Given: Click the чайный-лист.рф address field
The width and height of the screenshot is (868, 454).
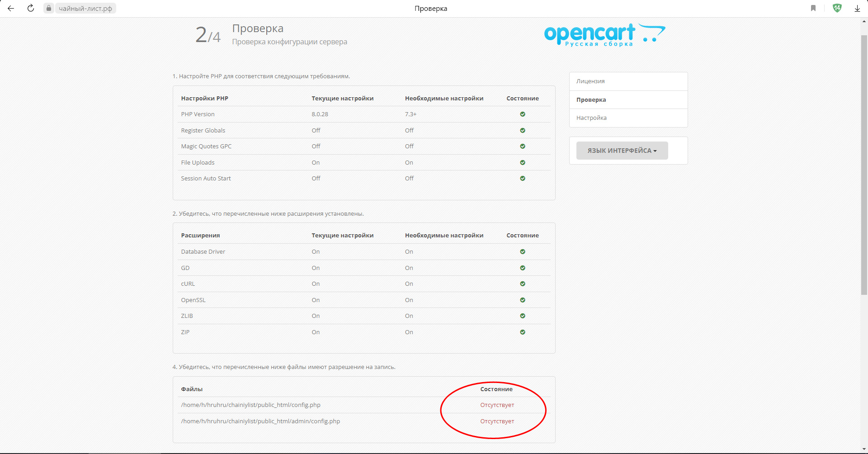Looking at the screenshot, I should 85,8.
